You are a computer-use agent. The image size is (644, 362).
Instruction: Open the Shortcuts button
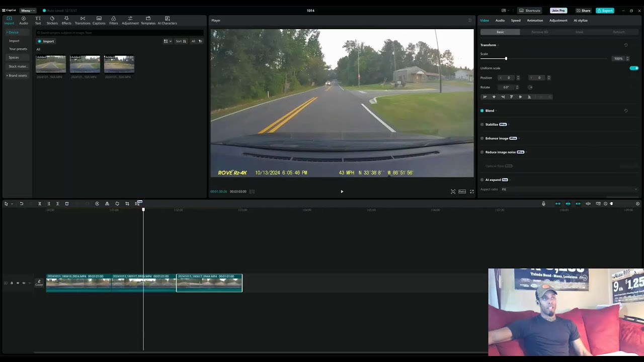(x=530, y=11)
